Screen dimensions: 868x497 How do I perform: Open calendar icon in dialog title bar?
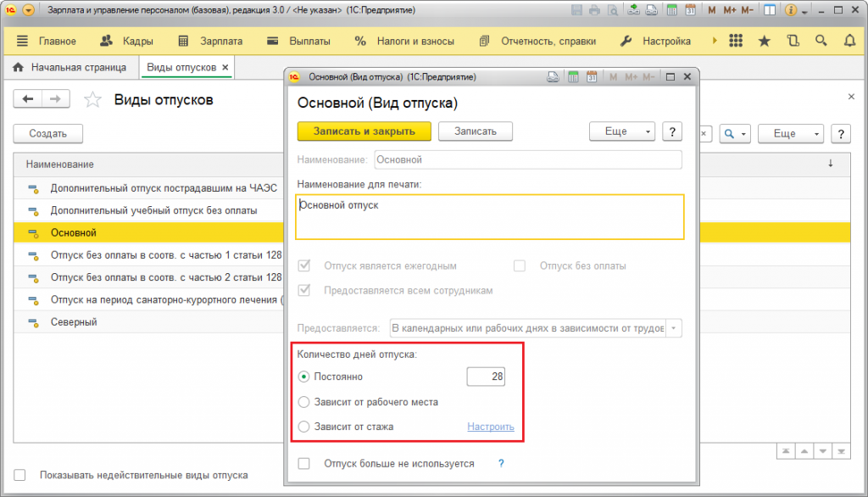click(592, 77)
